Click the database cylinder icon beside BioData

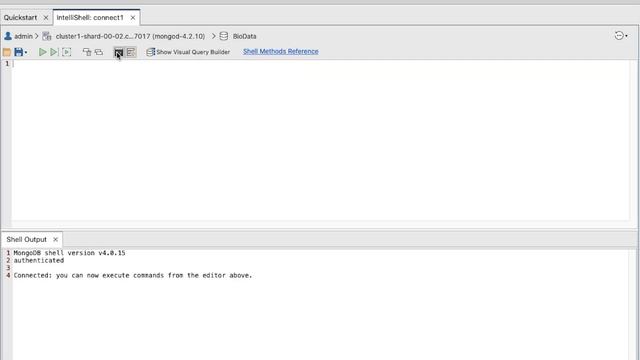click(224, 36)
